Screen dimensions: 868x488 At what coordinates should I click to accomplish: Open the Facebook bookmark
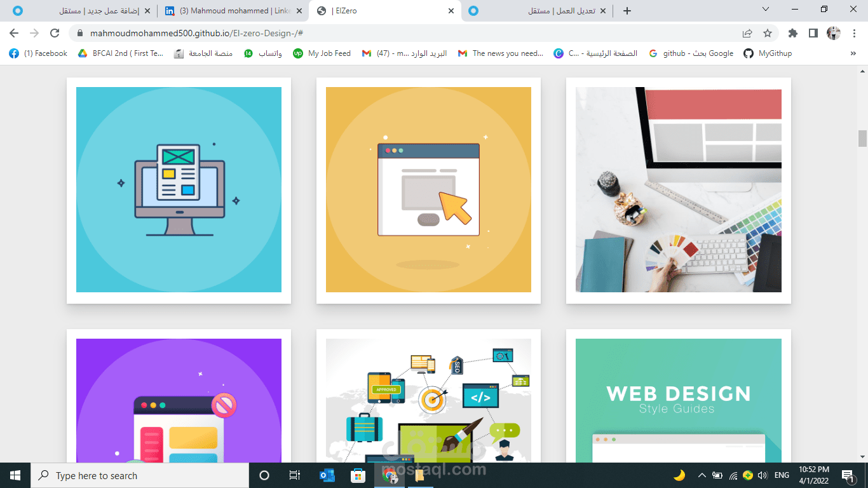click(38, 53)
